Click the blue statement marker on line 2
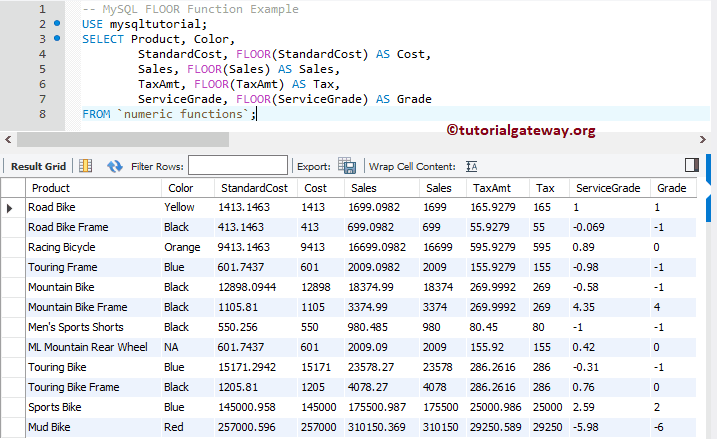This screenshot has height=439, width=717. click(56, 23)
